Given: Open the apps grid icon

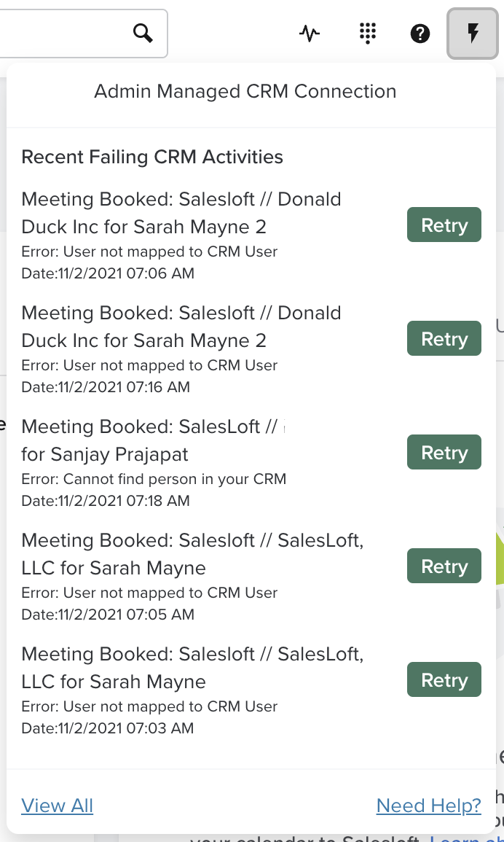Looking at the screenshot, I should coord(368,34).
